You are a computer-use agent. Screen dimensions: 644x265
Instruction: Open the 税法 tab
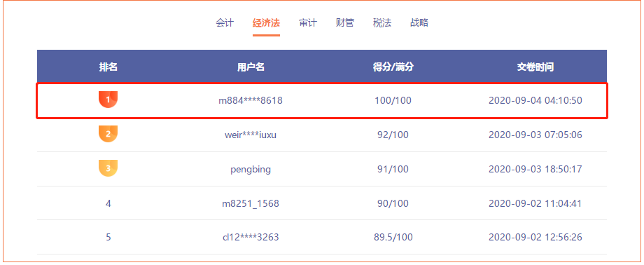click(382, 22)
